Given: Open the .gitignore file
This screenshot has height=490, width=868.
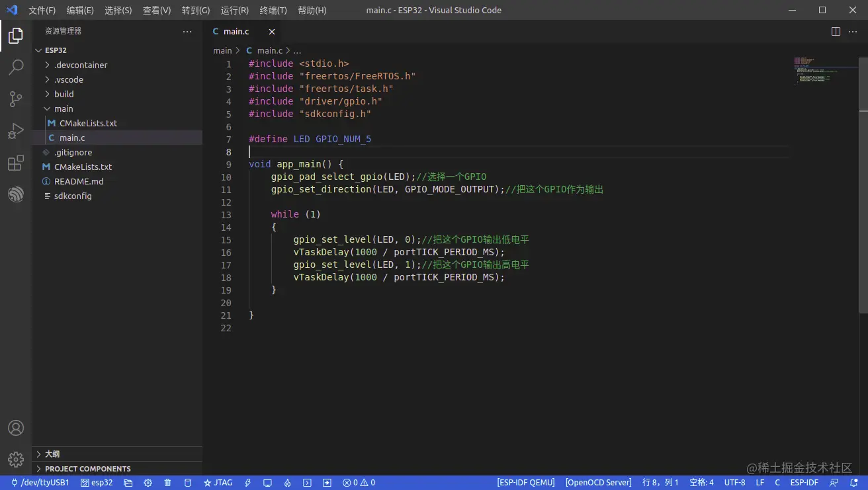Looking at the screenshot, I should (x=117, y=152).
